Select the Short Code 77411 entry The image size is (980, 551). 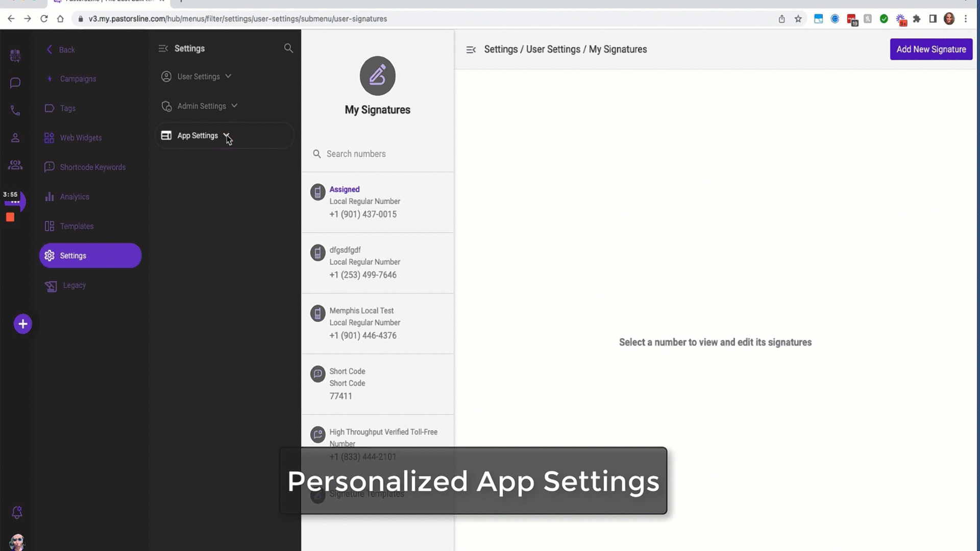point(378,384)
